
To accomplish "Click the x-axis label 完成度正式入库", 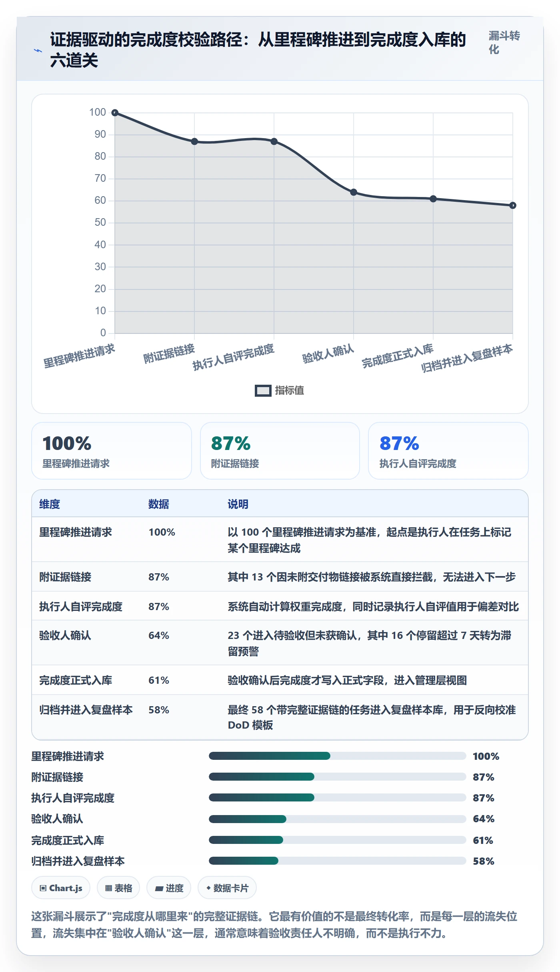I will (x=398, y=356).
